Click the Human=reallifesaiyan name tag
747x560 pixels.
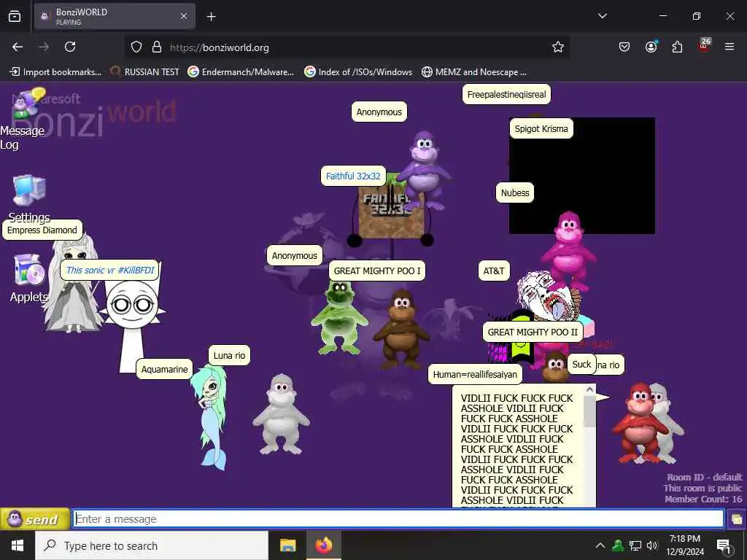coord(475,374)
